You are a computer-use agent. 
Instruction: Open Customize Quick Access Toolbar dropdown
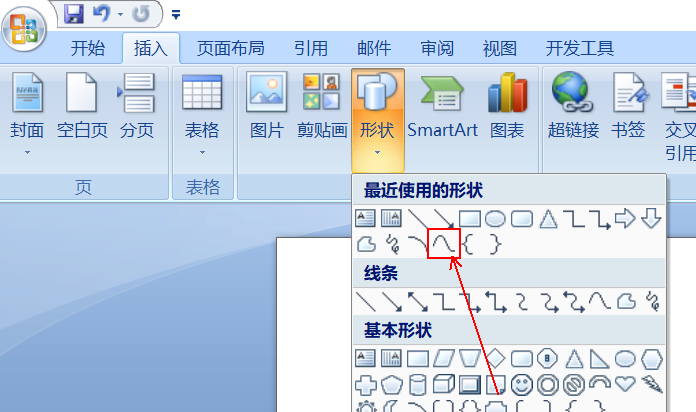tap(176, 15)
